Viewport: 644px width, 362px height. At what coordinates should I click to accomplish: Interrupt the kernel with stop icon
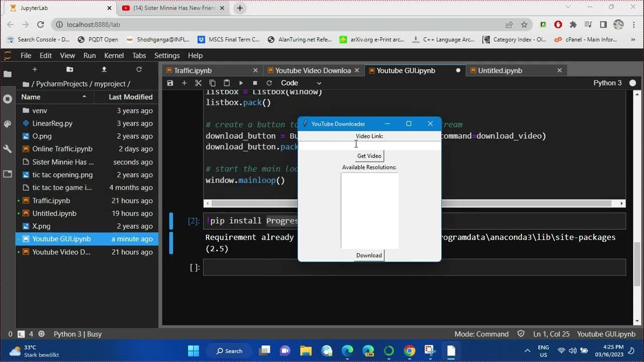point(255,83)
